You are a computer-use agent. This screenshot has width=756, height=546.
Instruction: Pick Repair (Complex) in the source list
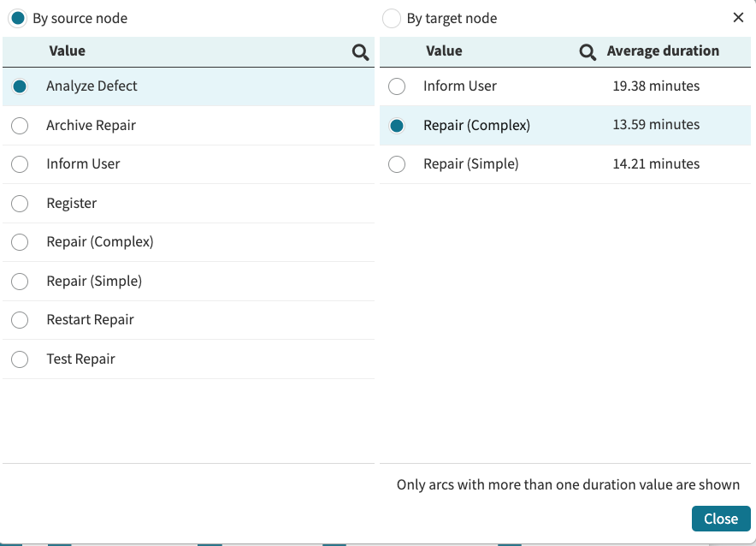[20, 242]
